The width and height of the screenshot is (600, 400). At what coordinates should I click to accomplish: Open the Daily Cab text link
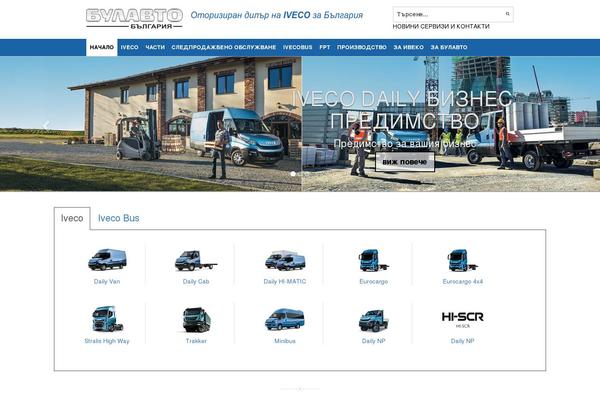[x=196, y=281]
